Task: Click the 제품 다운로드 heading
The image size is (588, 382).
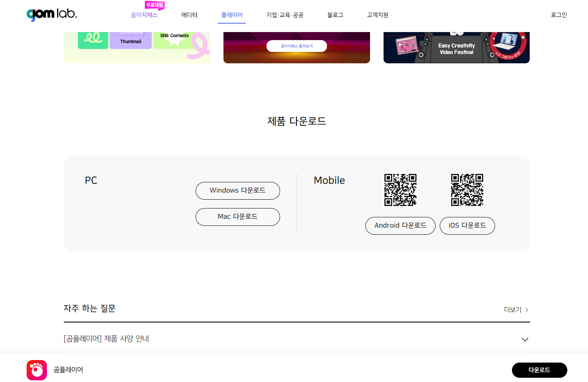Action: point(297,122)
